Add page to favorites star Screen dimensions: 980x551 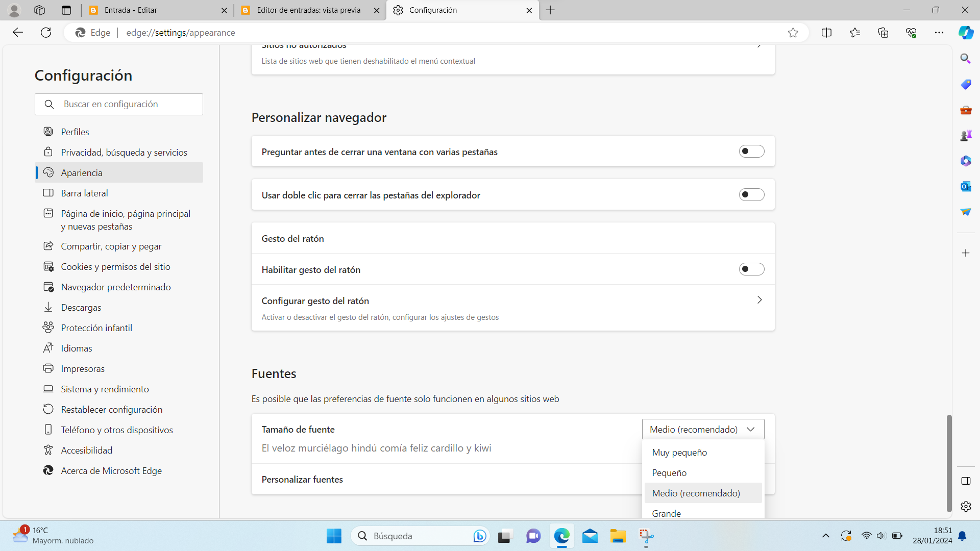coord(793,33)
